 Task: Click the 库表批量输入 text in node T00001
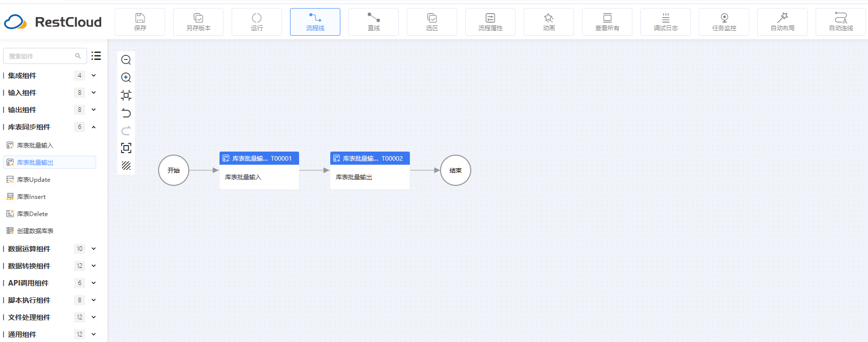243,177
